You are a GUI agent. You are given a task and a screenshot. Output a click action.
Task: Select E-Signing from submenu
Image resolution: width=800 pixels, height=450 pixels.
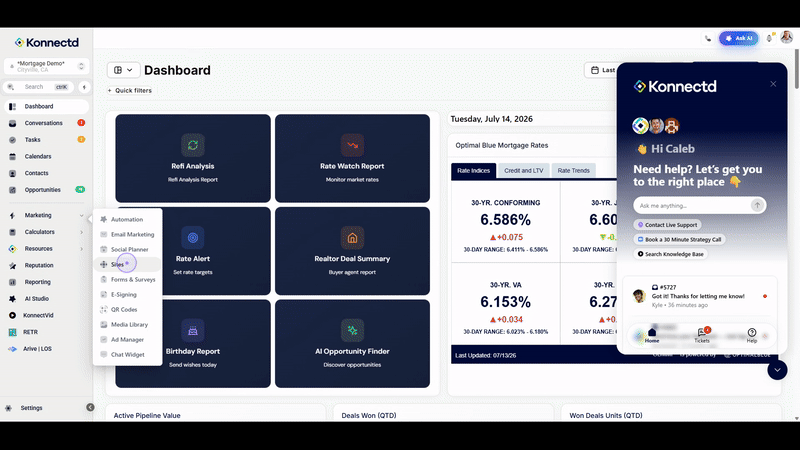(x=127, y=294)
